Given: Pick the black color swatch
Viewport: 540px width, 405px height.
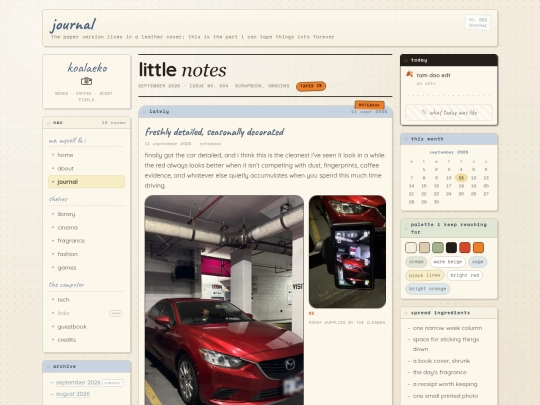Looking at the screenshot, I should (451, 247).
